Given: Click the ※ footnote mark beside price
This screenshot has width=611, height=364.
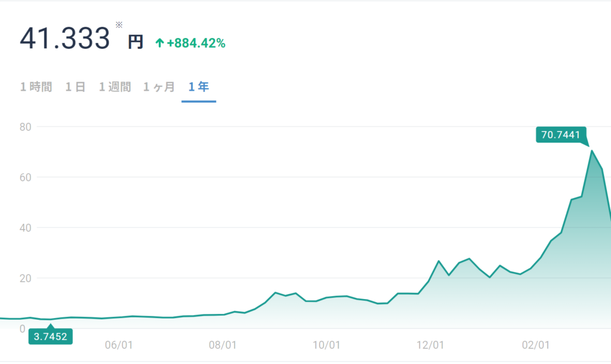Looking at the screenshot, I should coord(119,24).
